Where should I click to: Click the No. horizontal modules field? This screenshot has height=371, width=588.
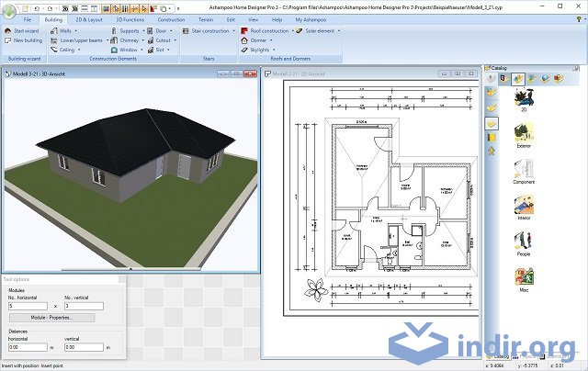pyautogui.click(x=28, y=306)
